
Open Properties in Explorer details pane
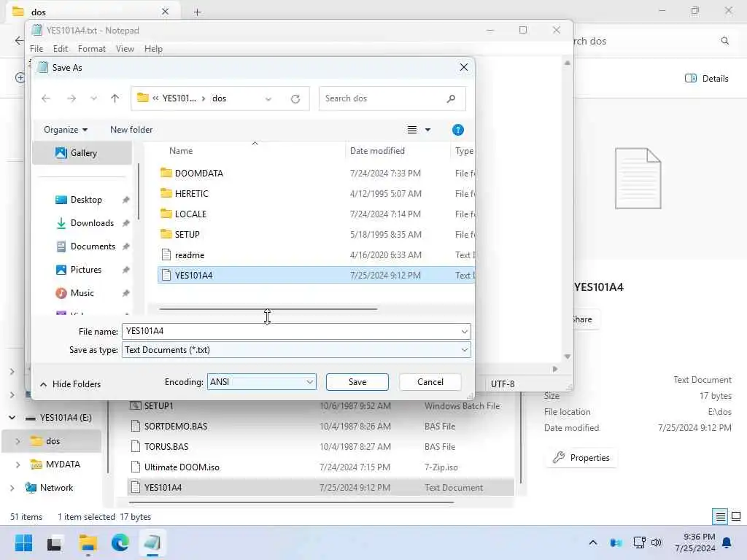coord(581,458)
